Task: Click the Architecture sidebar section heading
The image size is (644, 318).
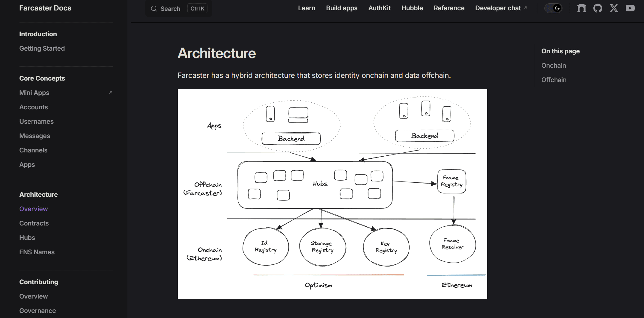Action: click(x=38, y=195)
